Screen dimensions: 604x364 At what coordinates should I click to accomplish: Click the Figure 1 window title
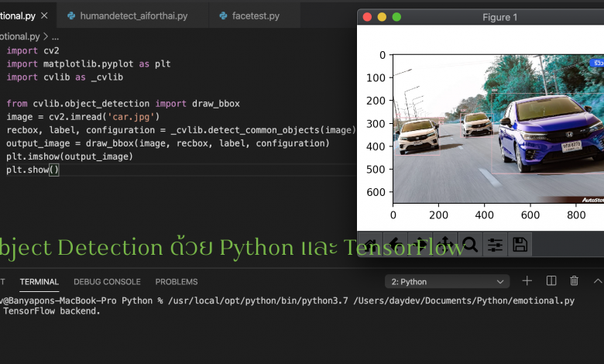click(x=499, y=17)
